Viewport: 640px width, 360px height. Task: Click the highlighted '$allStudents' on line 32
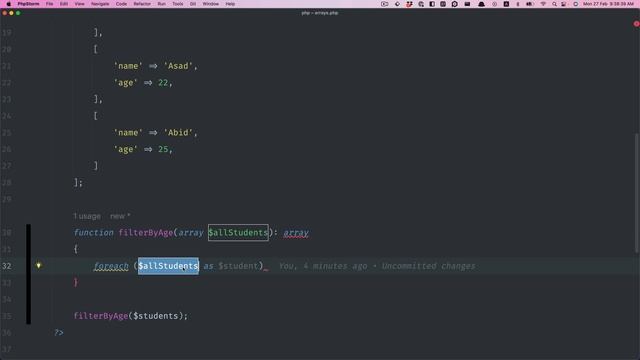pos(168,266)
